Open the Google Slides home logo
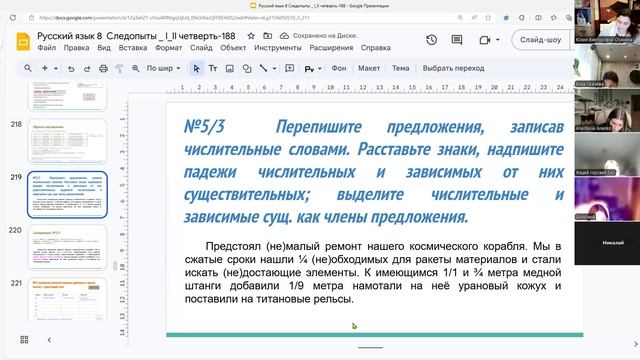This screenshot has height=360, width=640. [x=23, y=41]
